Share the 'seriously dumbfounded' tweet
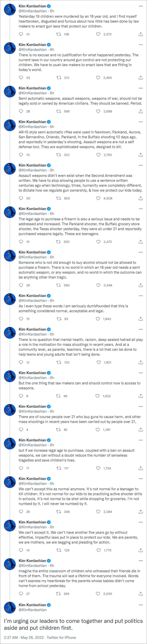The width and height of the screenshot is (147, 644). click(141, 319)
